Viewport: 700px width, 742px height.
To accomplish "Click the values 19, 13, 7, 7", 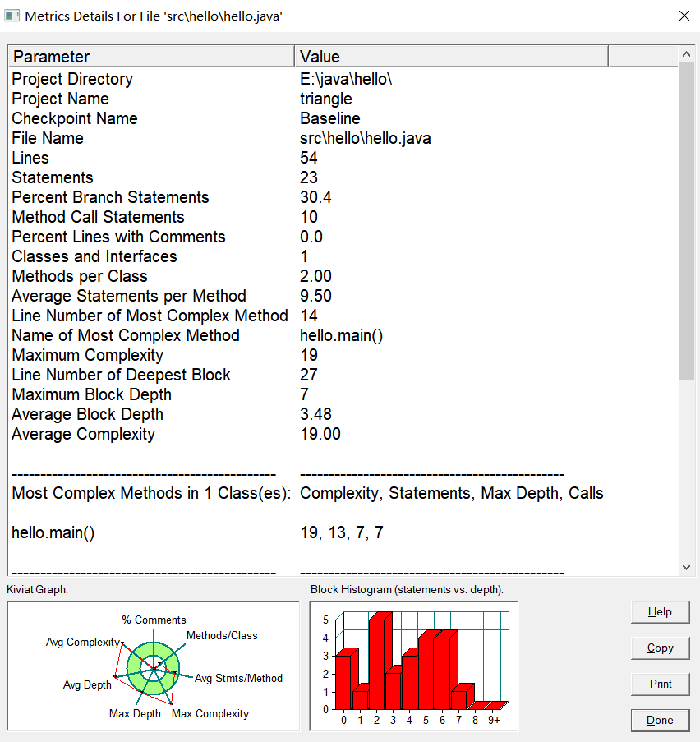I will pos(342,532).
